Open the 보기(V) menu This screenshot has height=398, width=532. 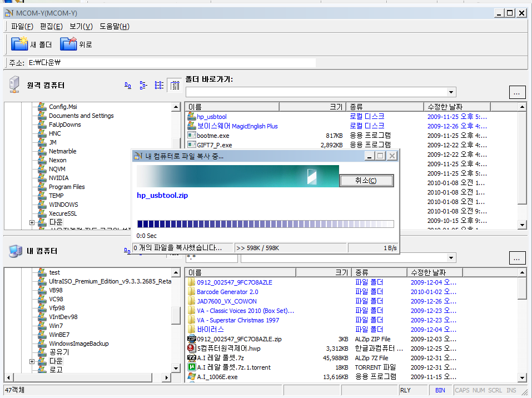[x=81, y=26]
